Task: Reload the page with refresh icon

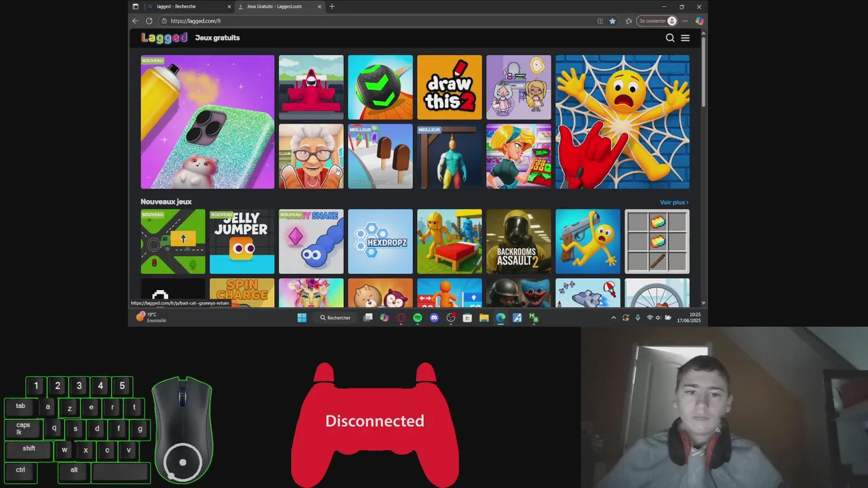Action: (x=149, y=21)
